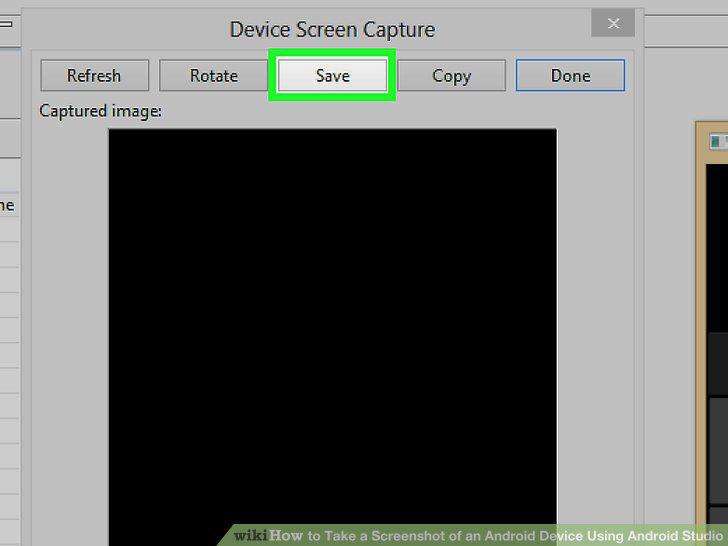Rotate the captured image

point(214,75)
